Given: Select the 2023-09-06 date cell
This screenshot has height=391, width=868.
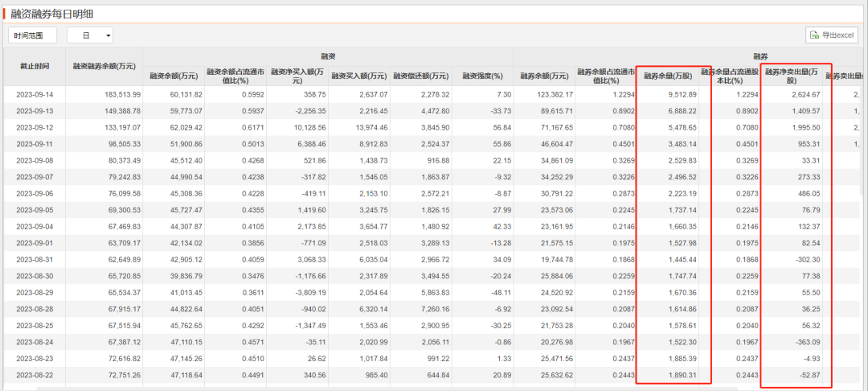Looking at the screenshot, I should [x=35, y=193].
